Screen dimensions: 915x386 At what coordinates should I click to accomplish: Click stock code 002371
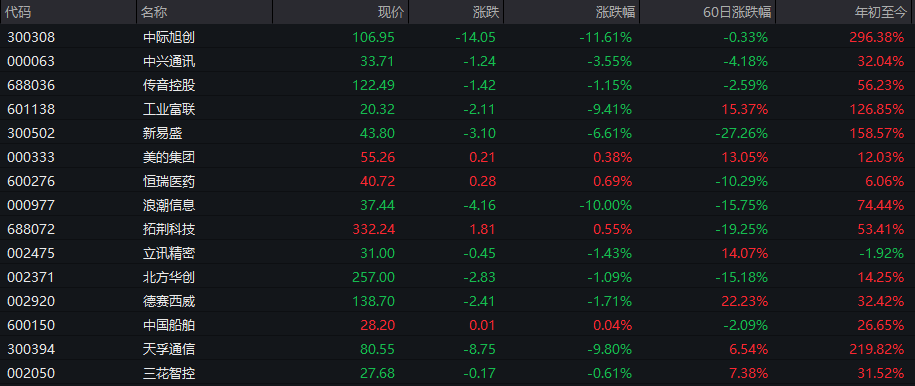[31, 277]
